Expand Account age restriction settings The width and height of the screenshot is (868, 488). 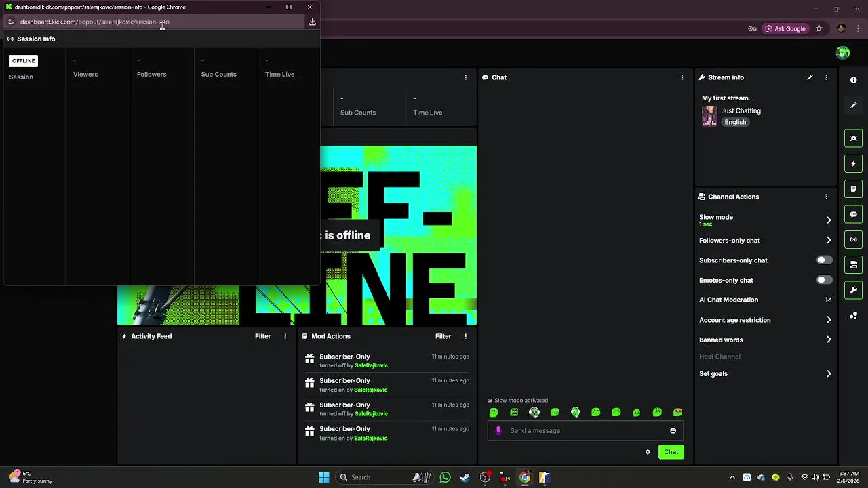[x=829, y=320]
